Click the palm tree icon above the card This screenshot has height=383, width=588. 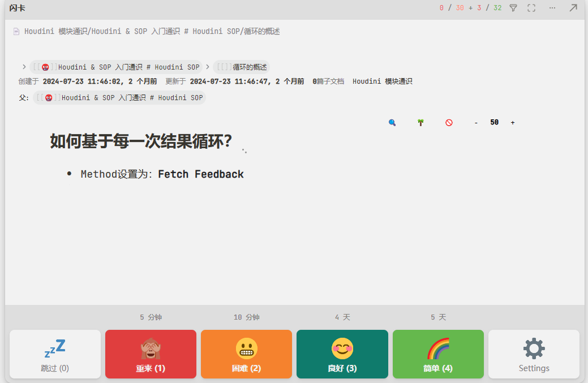point(420,122)
